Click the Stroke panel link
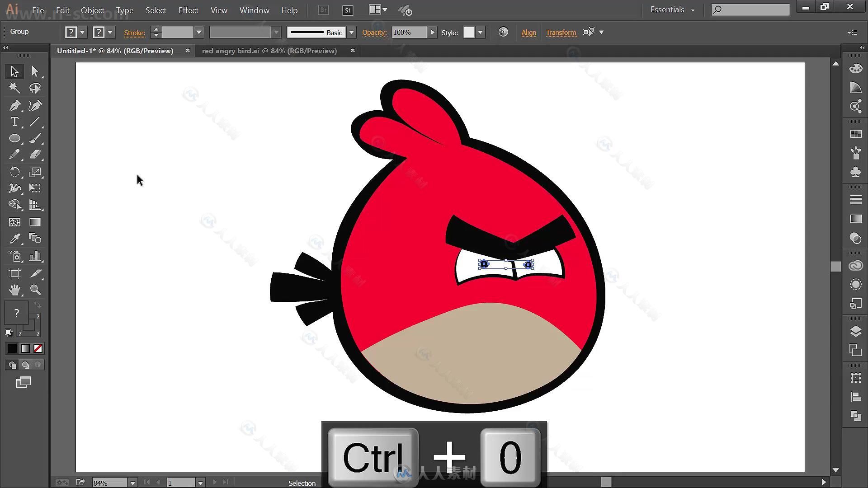868x488 pixels. click(x=135, y=33)
